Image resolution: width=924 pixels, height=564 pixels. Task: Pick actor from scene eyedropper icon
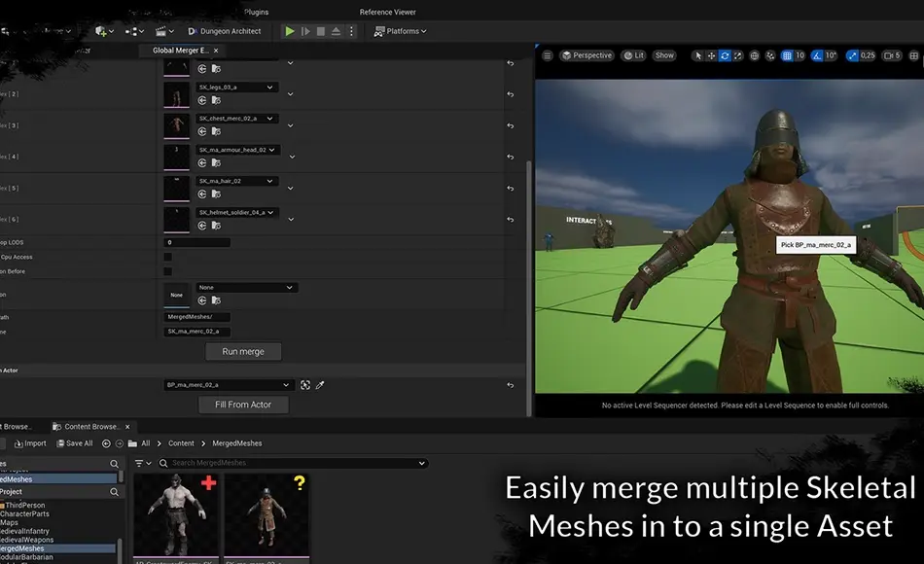point(320,385)
